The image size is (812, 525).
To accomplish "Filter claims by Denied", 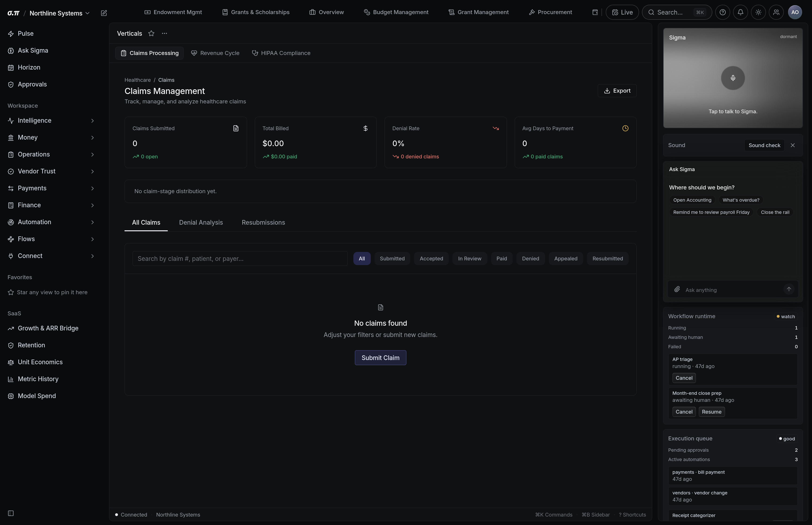I will tap(531, 259).
